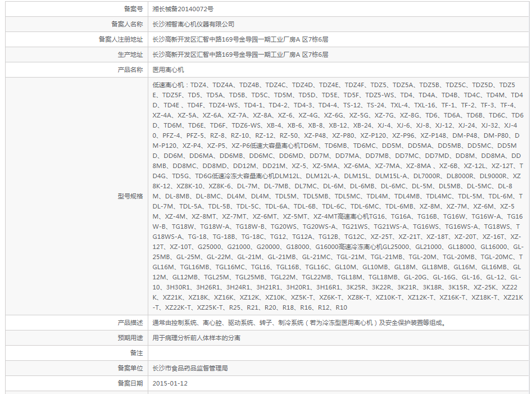This screenshot has height=394, width=532.
Task: Click the product name 医用离心机
Action: click(x=169, y=70)
